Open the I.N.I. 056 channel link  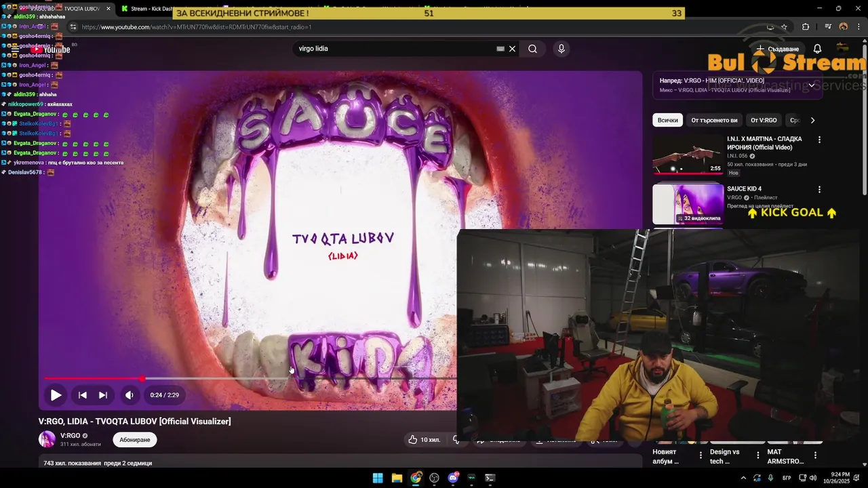[737, 156]
